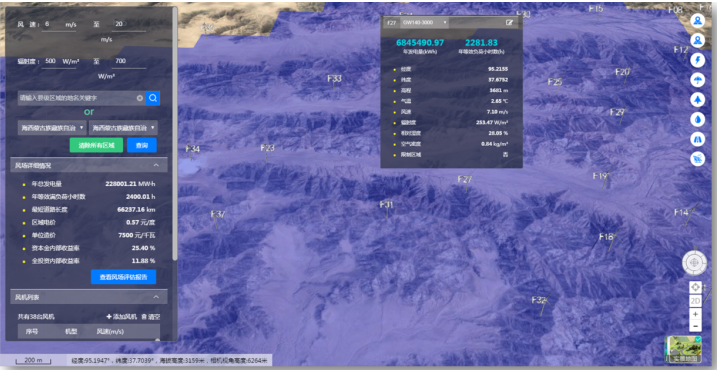
Task: Click the minimum wind speed input field
Action: point(59,24)
